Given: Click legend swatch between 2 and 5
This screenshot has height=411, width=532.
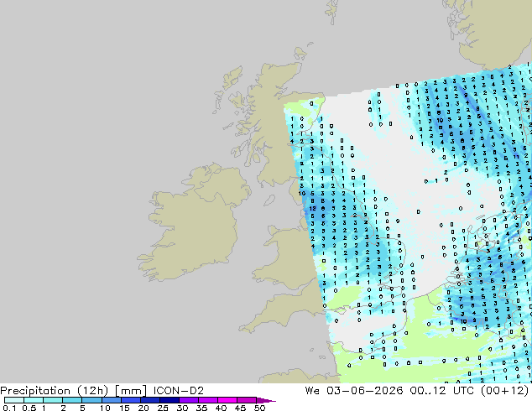Looking at the screenshot, I should (x=72, y=400).
